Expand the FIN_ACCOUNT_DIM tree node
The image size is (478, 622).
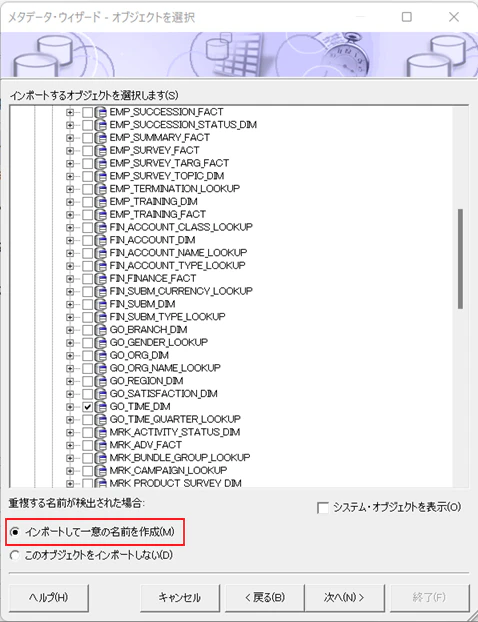70,240
